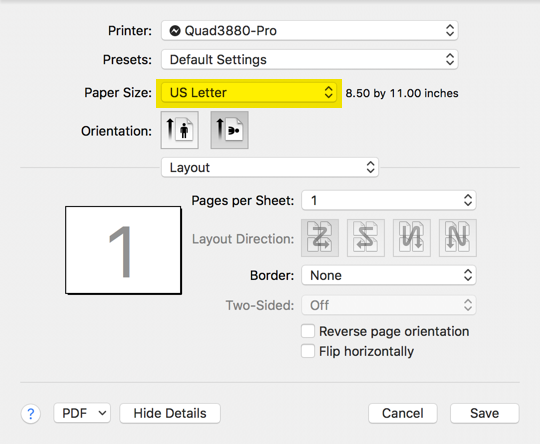Click the Hide Details button
The height and width of the screenshot is (444, 540).
tap(170, 413)
